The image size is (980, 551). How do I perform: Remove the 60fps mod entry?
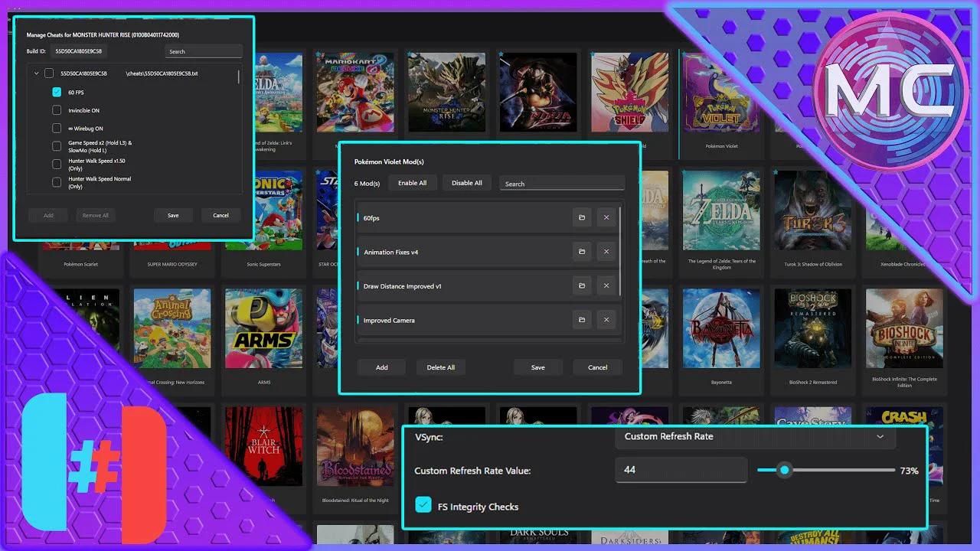[x=606, y=217]
